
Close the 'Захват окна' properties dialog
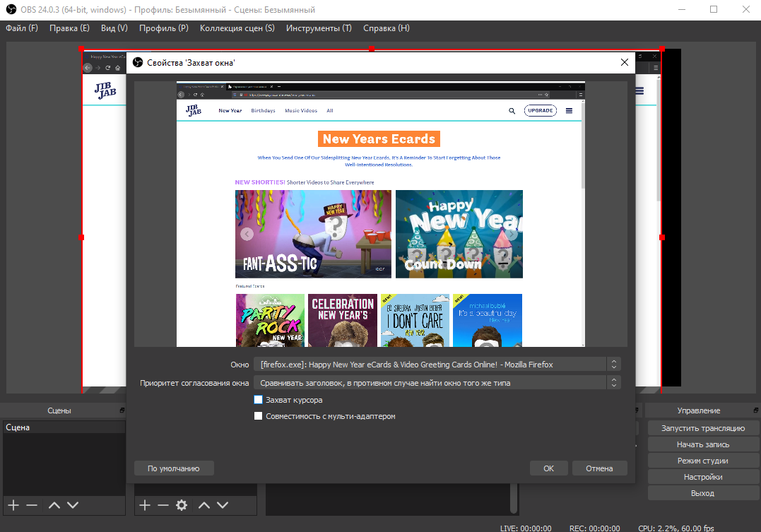coord(625,62)
